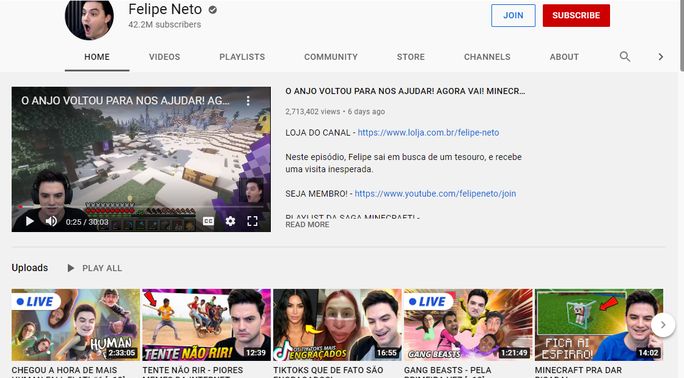684x378 pixels.
Task: Open the lolja.com.br/felipe-neto store link
Action: 428,133
